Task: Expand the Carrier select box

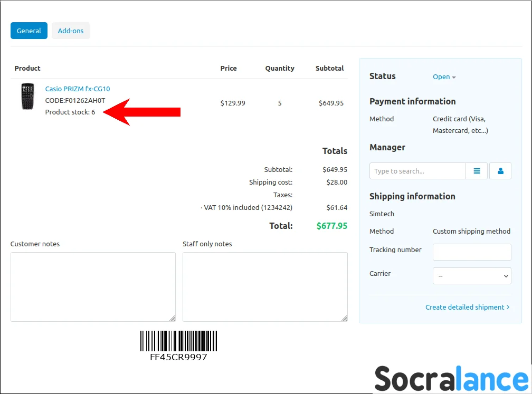Action: (x=472, y=276)
